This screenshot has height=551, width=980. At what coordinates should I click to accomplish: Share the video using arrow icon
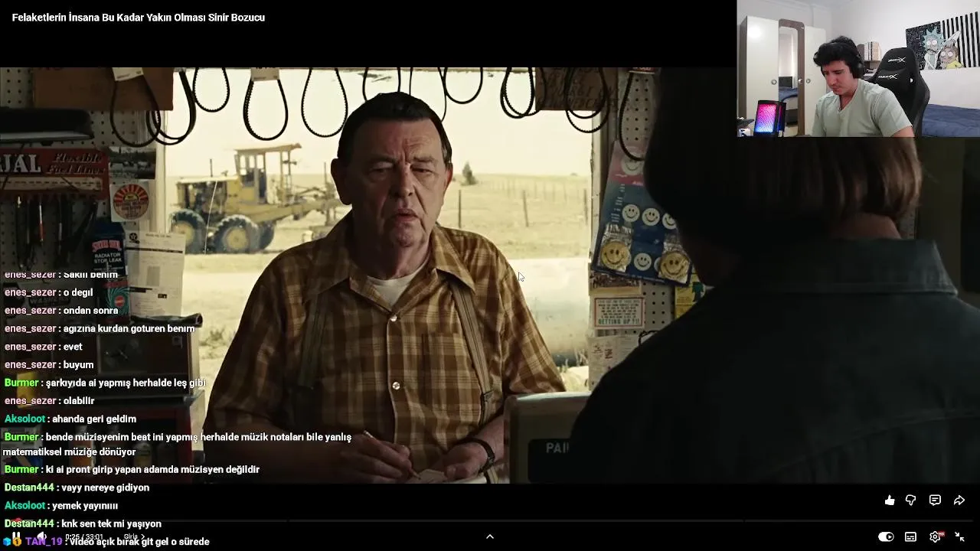click(959, 500)
